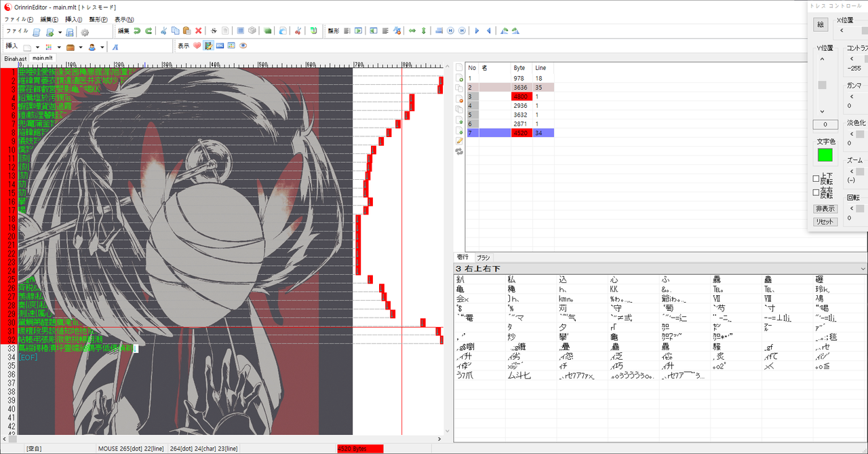Image resolution: width=868 pixels, height=454 pixels.
Task: Open the 整形(P) menu
Action: [98, 20]
